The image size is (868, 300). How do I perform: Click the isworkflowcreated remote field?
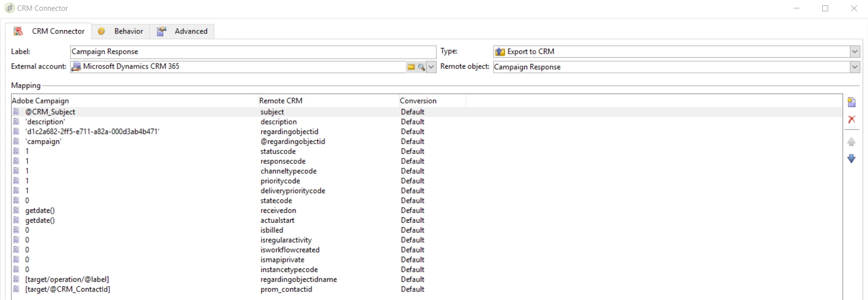click(x=290, y=250)
